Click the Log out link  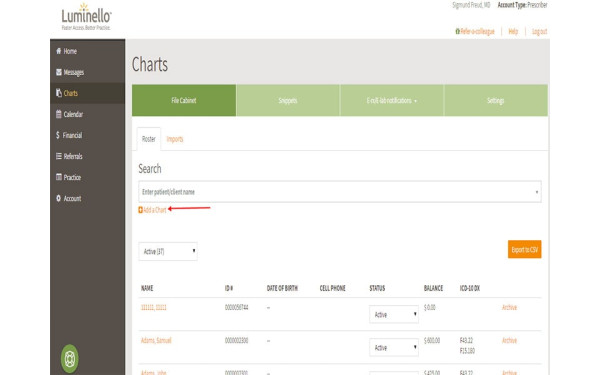pyautogui.click(x=540, y=31)
